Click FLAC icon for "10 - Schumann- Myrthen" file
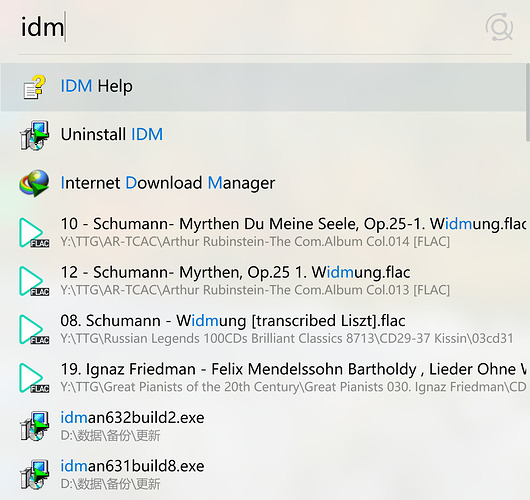This screenshot has width=530, height=500. coord(34,233)
